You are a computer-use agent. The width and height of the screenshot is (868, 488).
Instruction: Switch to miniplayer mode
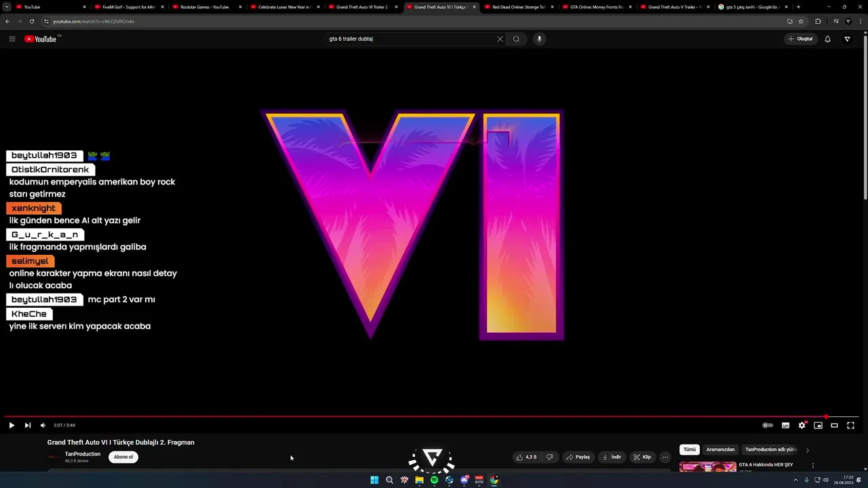[818, 425]
